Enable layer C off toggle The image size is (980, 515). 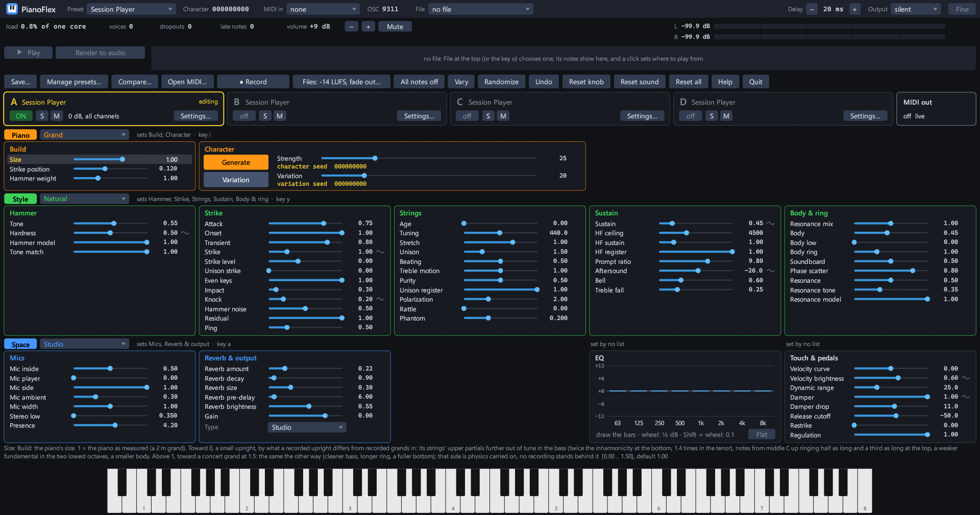467,116
